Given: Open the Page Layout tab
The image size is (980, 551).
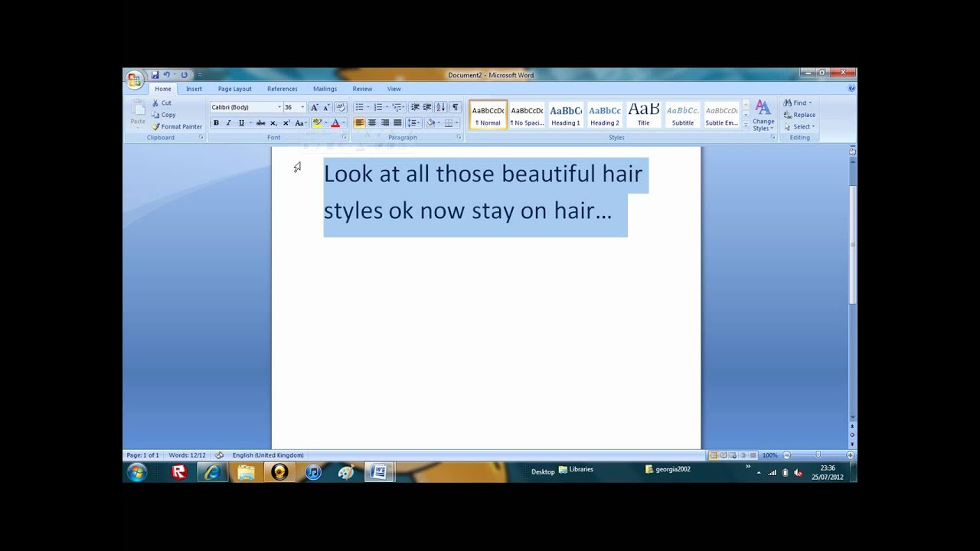Looking at the screenshot, I should (234, 89).
